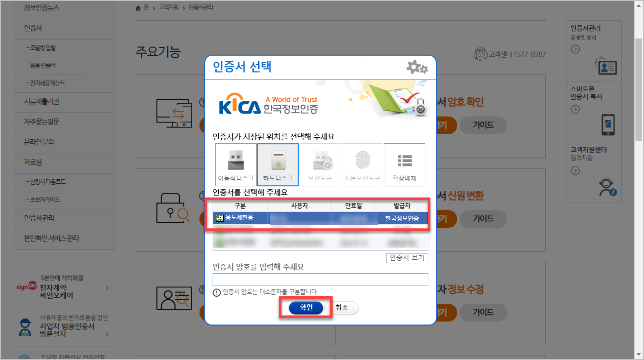This screenshot has height=360, width=644.
Task: Click arrow icon under 고객지원센터 원격지원
Action: 575,171
